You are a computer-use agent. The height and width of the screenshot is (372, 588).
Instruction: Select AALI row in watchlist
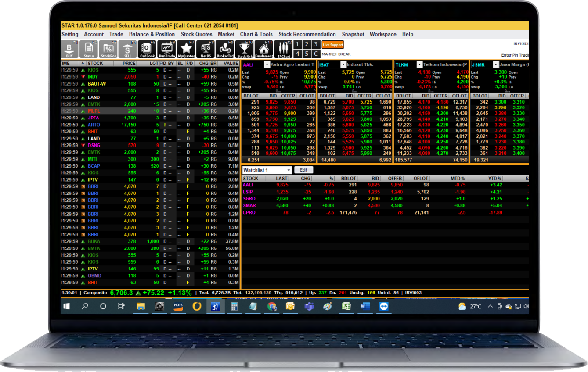pyautogui.click(x=385, y=185)
